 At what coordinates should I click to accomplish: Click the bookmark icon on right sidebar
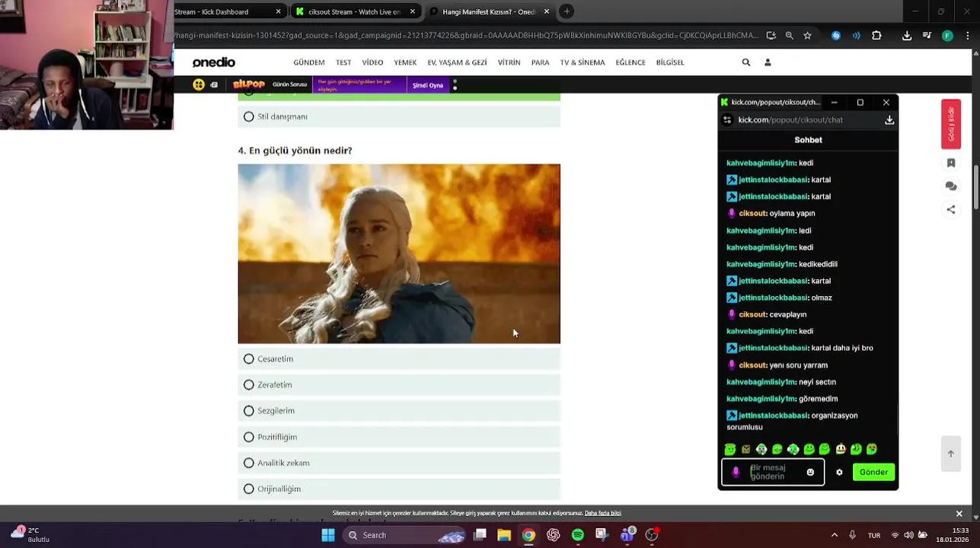pos(951,163)
